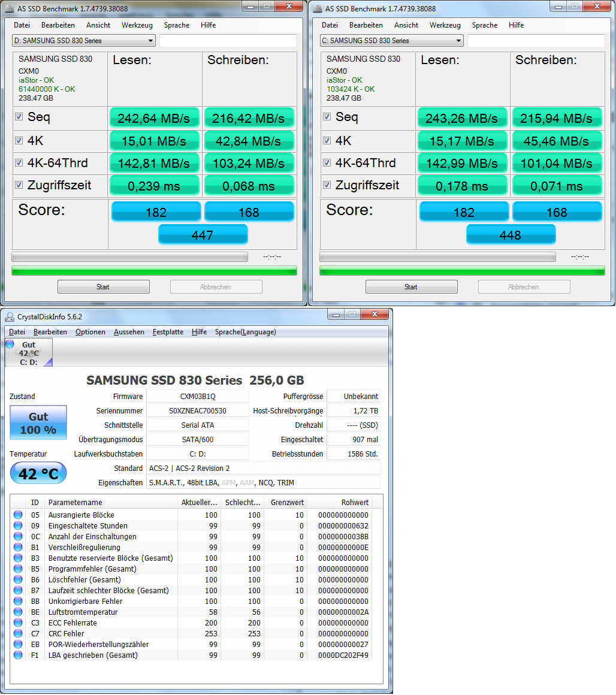Viewport: 616px width, 695px height.
Task: Open Sprache menu in right AS SSD window
Action: click(484, 25)
